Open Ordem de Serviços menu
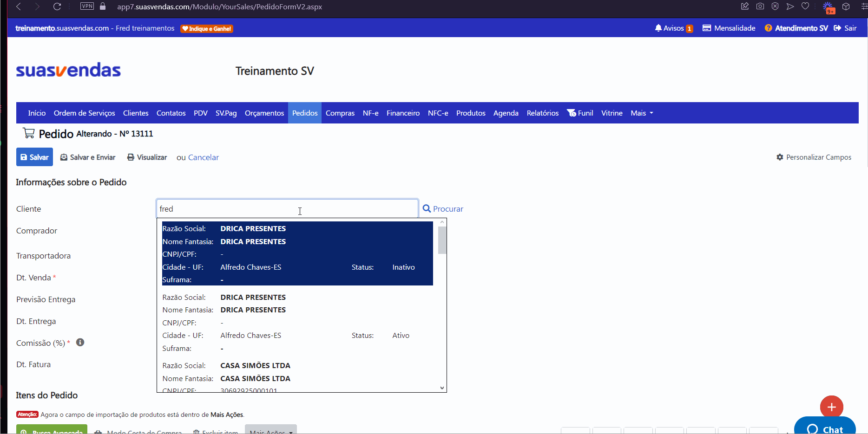The height and width of the screenshot is (434, 868). click(x=84, y=113)
